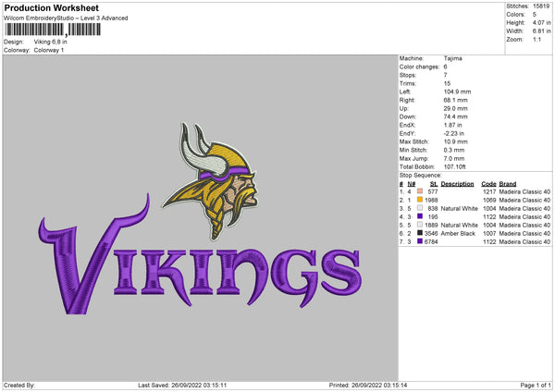Select the Zoom value 1:1
This screenshot has height=392, width=555.
[536, 40]
